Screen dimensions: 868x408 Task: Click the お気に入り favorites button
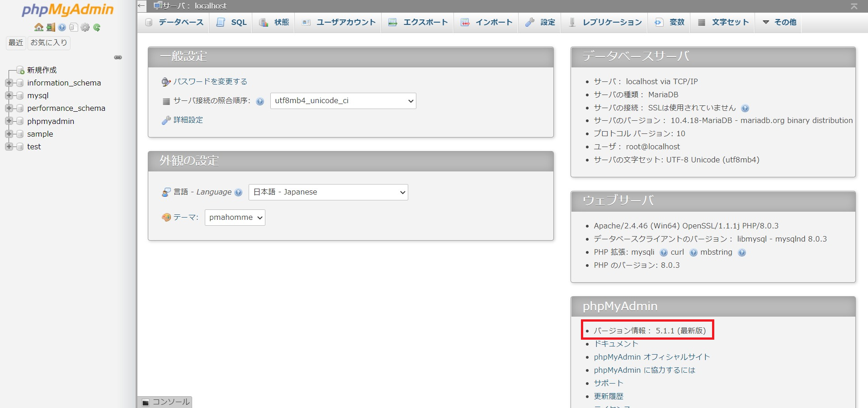pos(49,43)
